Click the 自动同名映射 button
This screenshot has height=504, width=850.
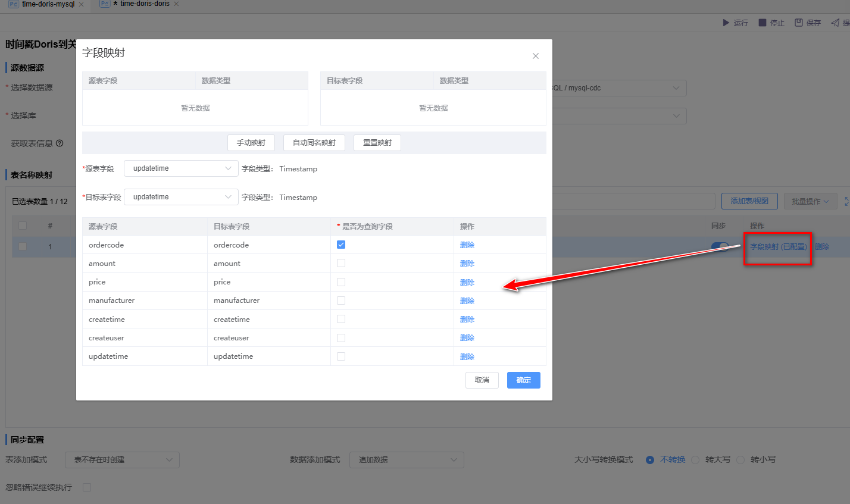tap(314, 143)
